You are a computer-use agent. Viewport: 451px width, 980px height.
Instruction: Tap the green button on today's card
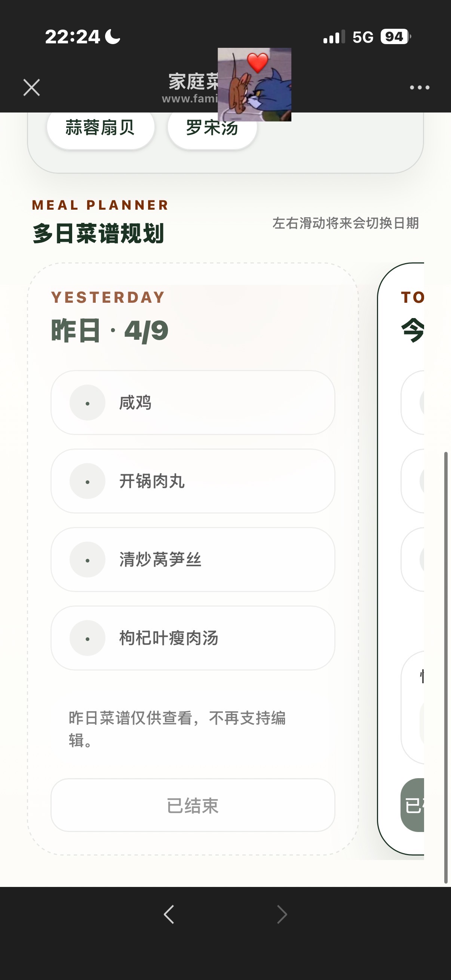413,805
